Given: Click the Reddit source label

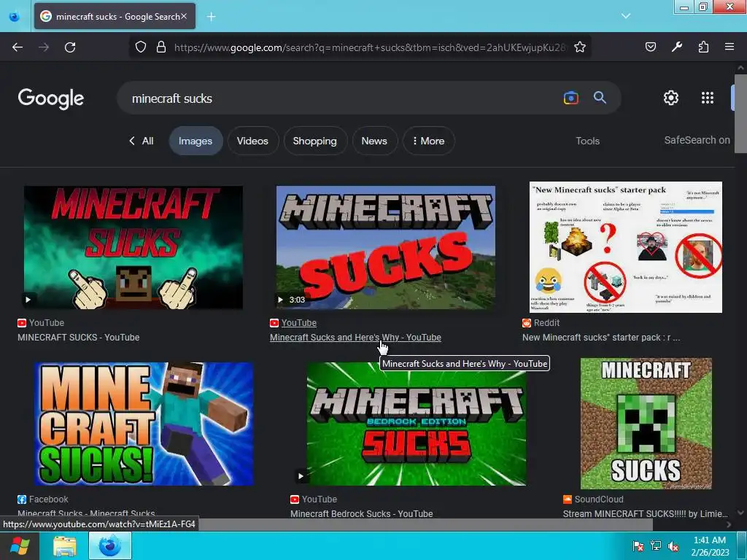Looking at the screenshot, I should point(546,323).
